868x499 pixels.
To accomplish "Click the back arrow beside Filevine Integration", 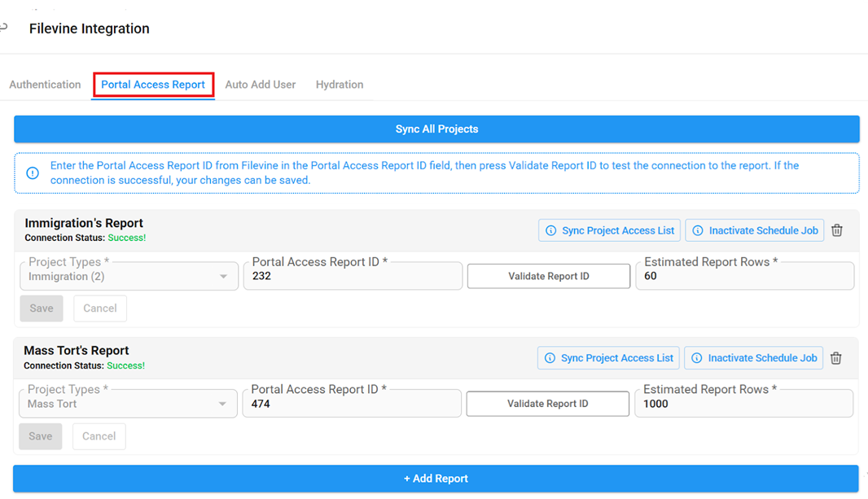I will [x=3, y=27].
